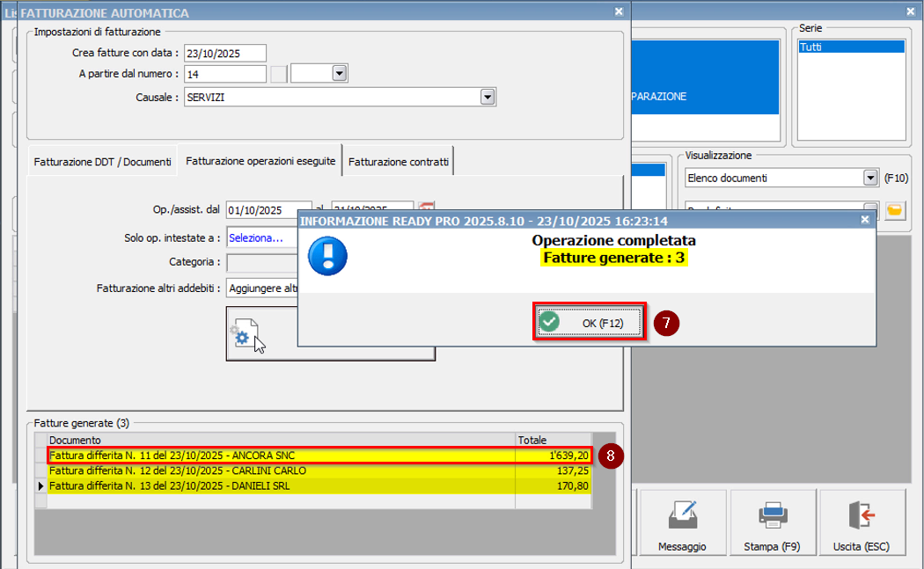The height and width of the screenshot is (569, 924).
Task: Select invoice N. 12 CARLINI CARLO row
Action: coord(282,471)
